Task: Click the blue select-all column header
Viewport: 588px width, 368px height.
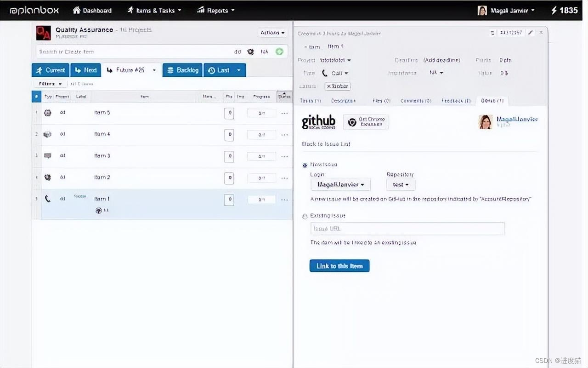Action: pos(36,97)
